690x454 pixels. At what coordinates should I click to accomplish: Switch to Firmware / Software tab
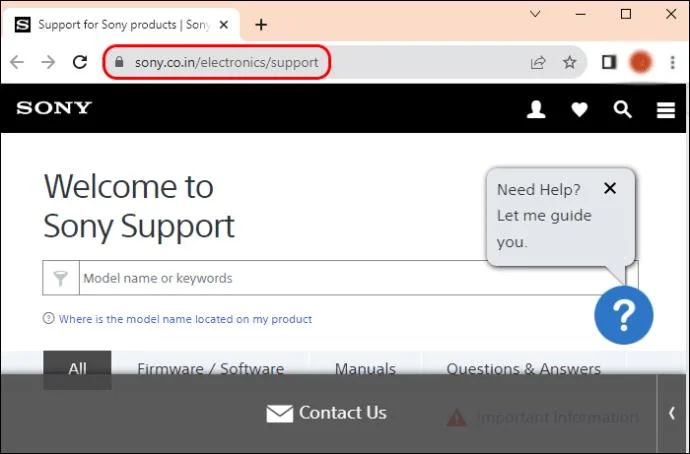tap(210, 369)
